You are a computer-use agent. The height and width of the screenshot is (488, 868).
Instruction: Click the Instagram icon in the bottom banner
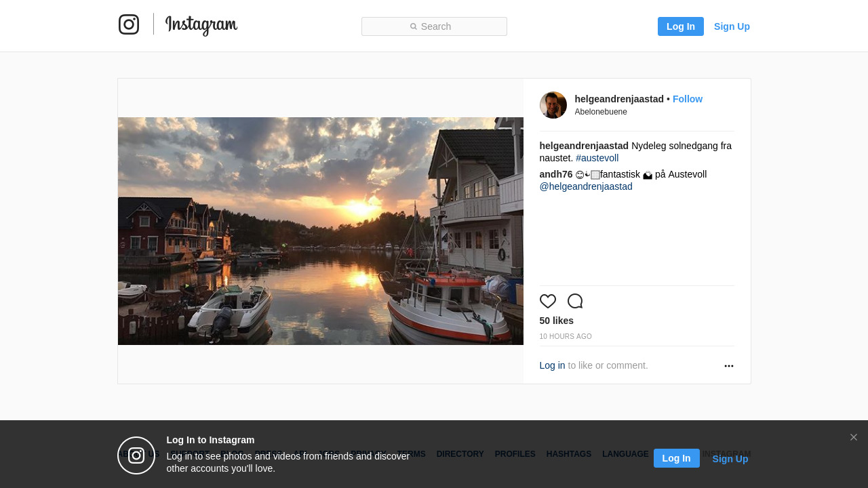136,455
